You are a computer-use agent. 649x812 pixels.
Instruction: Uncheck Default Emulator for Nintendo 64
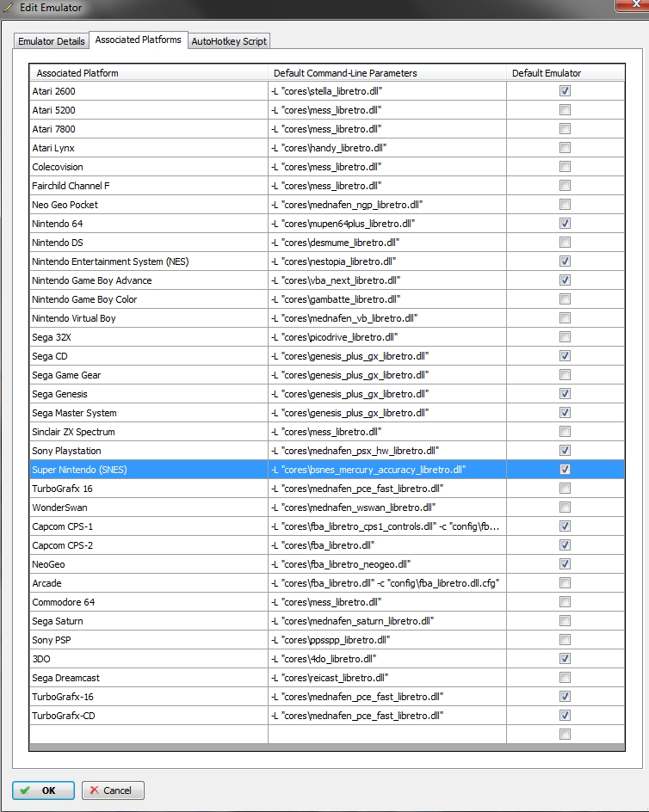click(x=565, y=223)
